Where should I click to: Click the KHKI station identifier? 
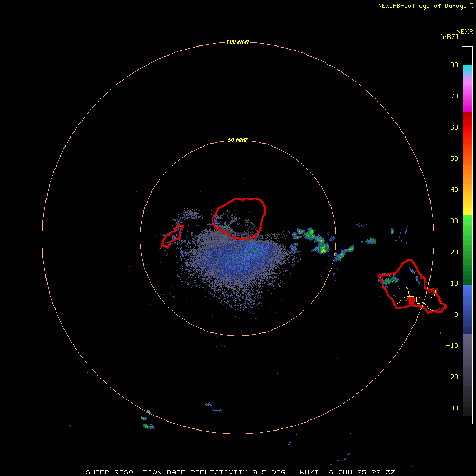(x=309, y=472)
